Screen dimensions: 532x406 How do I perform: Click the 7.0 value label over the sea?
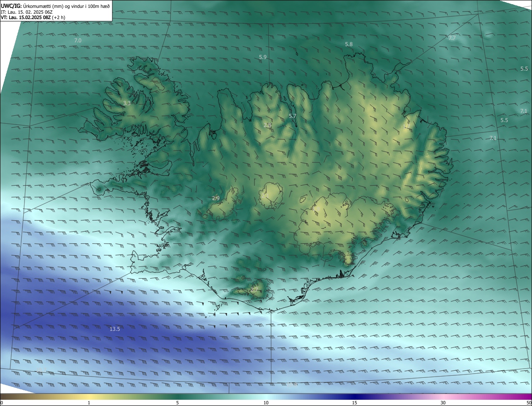click(x=78, y=40)
